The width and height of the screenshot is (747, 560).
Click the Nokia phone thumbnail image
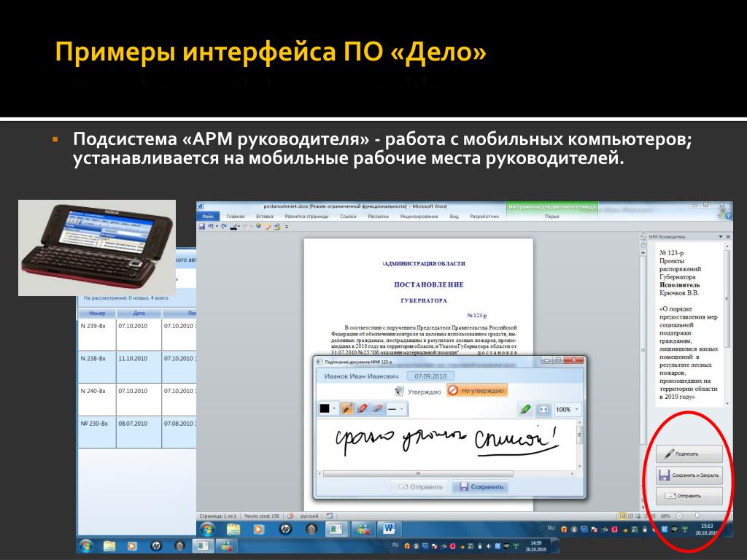pos(97,248)
